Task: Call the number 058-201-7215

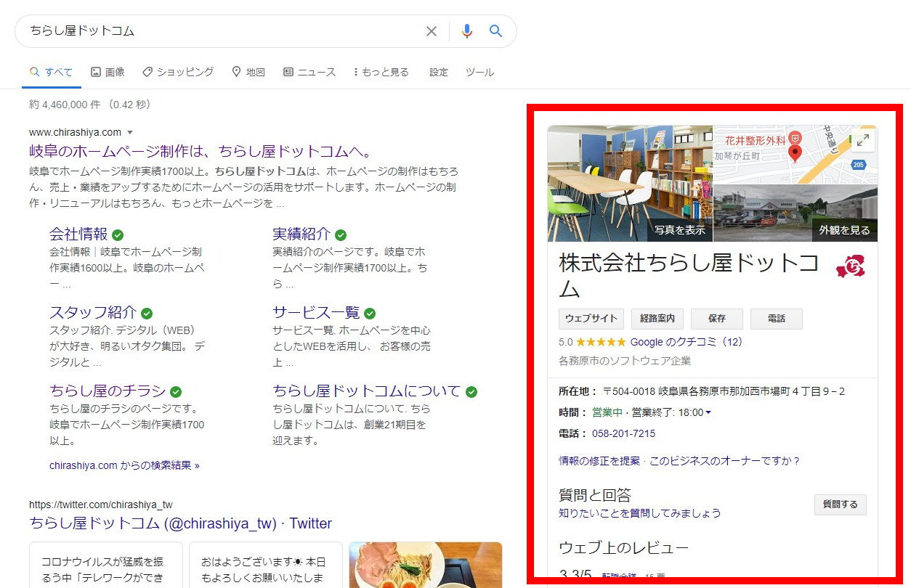Action: (623, 433)
